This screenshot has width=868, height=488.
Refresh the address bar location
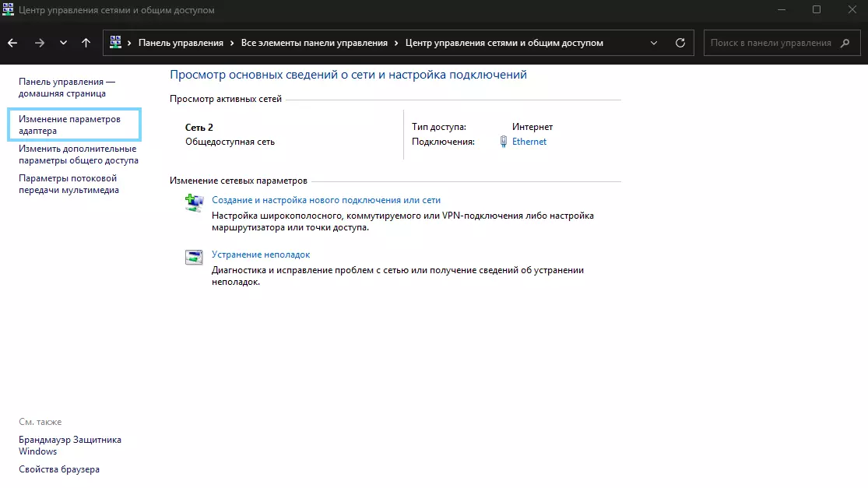click(x=680, y=43)
